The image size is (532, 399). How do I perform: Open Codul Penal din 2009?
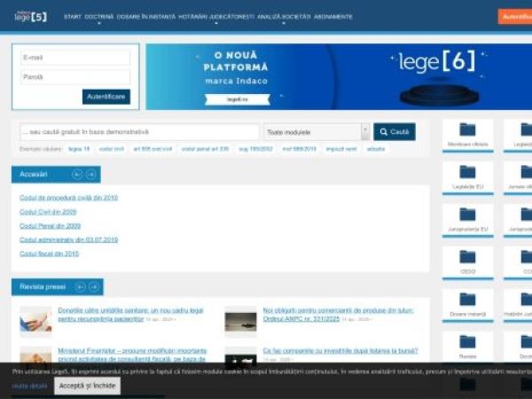(50, 225)
